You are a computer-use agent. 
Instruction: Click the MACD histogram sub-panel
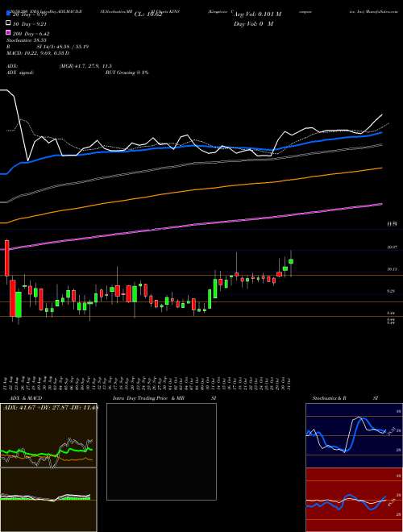tap(48, 500)
